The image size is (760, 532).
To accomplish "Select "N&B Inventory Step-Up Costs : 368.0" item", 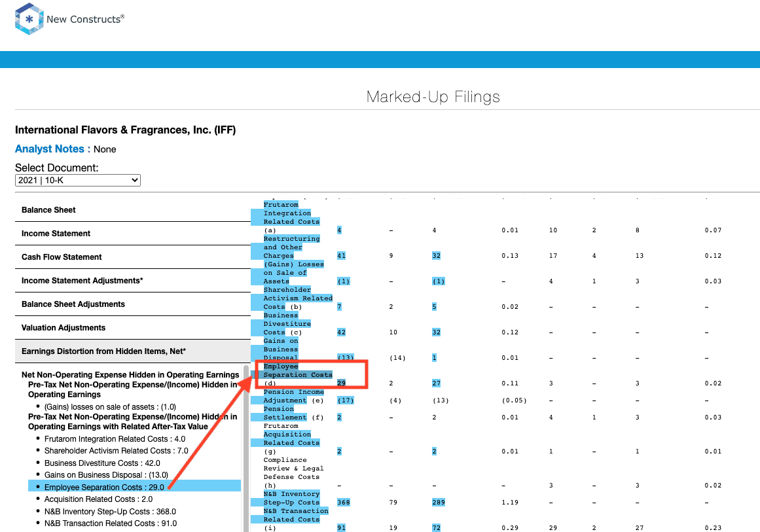I will pos(110,512).
